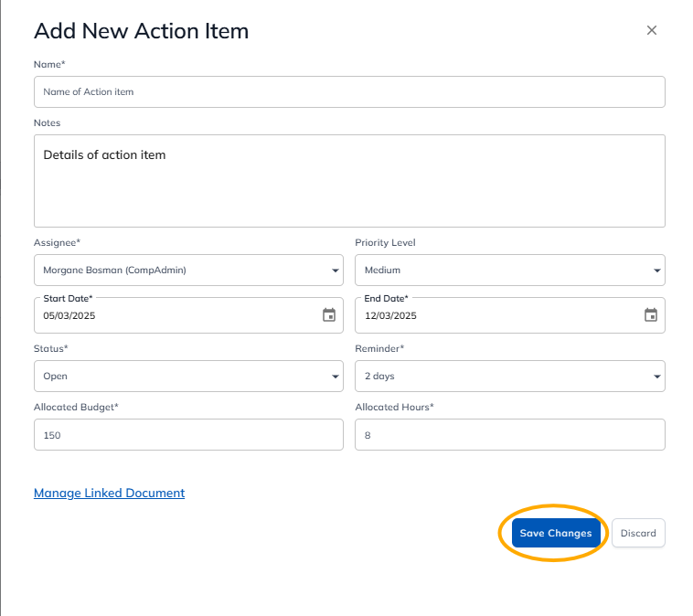The image size is (693, 616).
Task: Select the Start Date value 05/03/2025
Action: click(x=69, y=316)
